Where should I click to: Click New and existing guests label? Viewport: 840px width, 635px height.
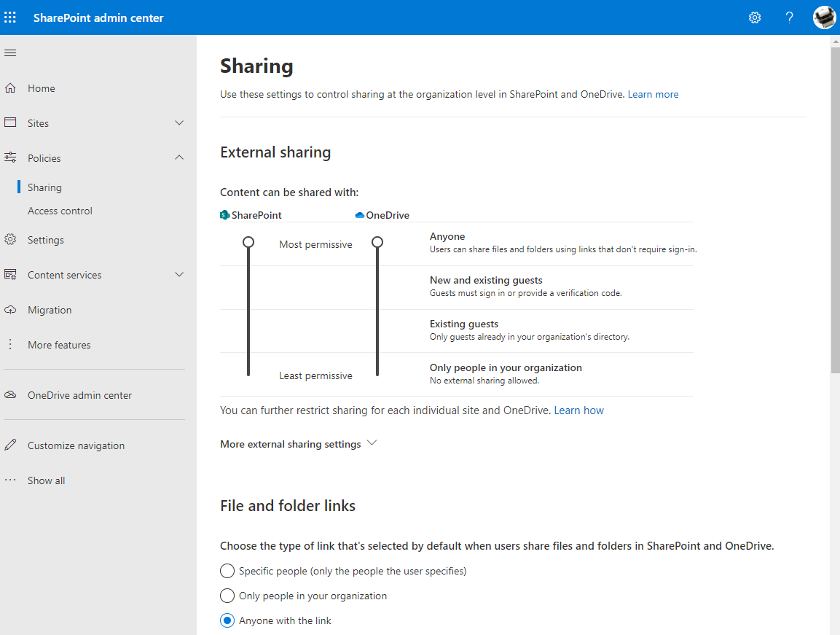point(486,280)
